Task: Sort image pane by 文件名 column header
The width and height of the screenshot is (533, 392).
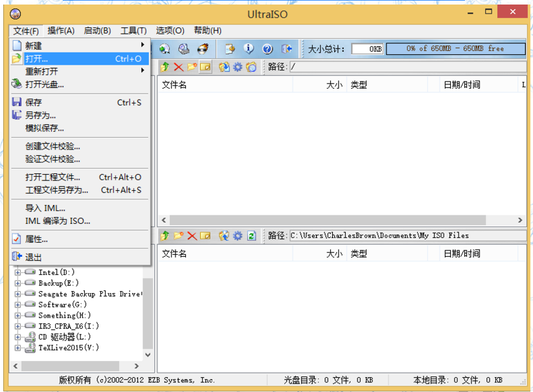Action: click(226, 85)
